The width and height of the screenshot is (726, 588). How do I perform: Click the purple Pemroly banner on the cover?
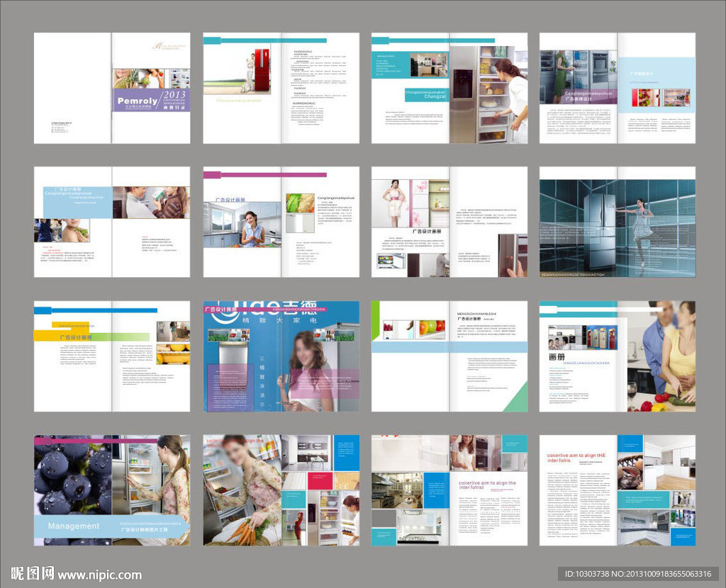(152, 100)
